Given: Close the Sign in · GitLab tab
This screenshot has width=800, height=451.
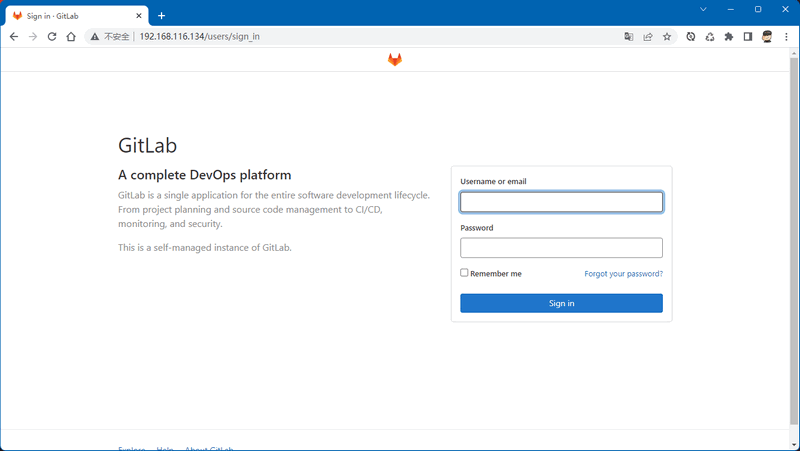Looking at the screenshot, I should pos(139,16).
